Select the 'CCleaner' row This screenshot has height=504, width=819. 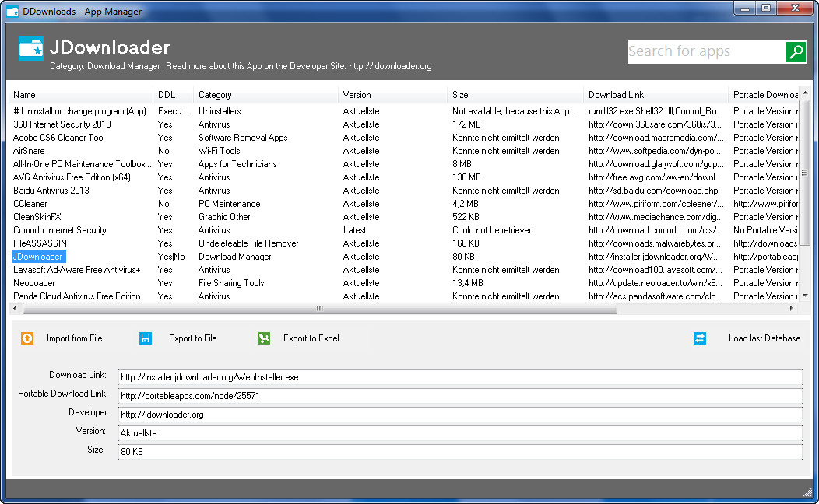point(404,204)
